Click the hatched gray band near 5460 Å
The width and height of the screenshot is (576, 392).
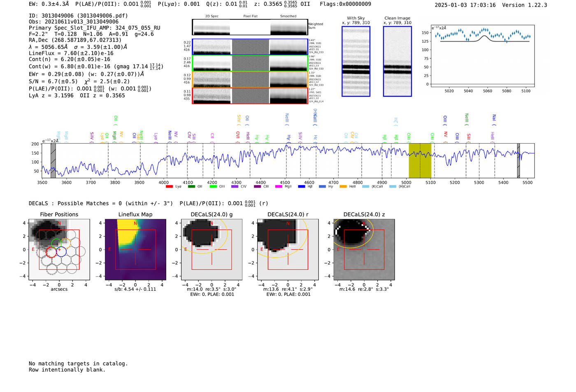518,160
